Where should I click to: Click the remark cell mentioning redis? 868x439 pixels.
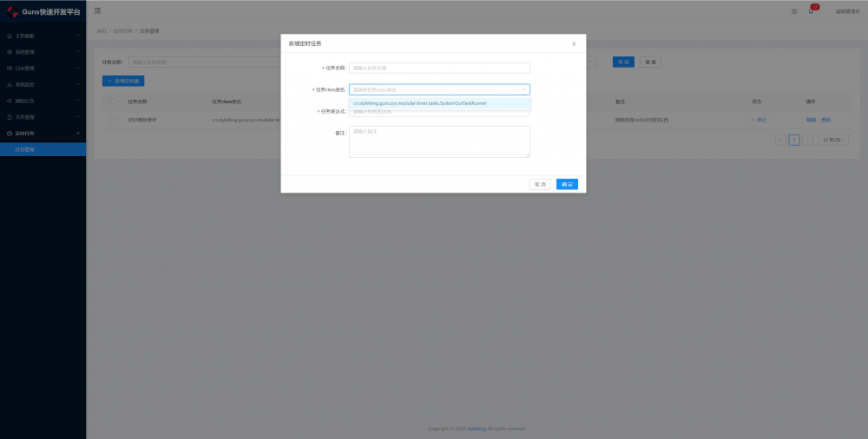[x=641, y=120]
